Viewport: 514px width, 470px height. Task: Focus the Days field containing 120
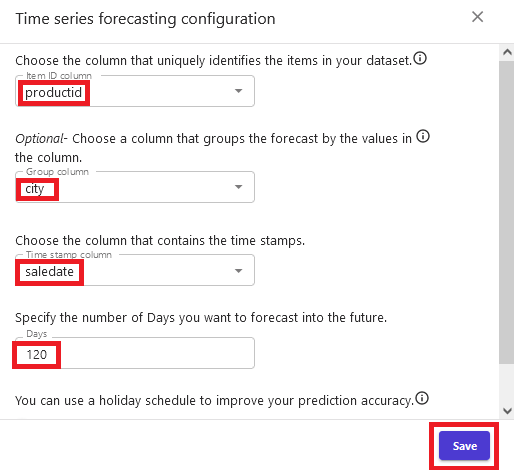[x=135, y=353]
